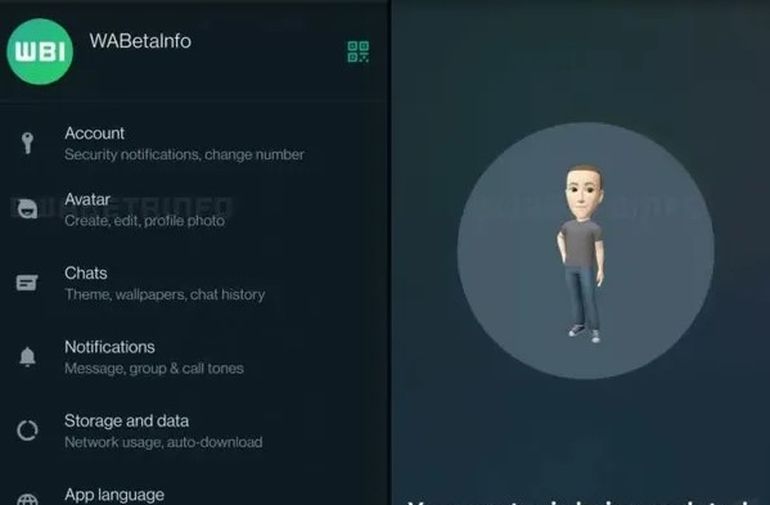770x505 pixels.
Task: Click the WBI profile picture
Action: 40,52
